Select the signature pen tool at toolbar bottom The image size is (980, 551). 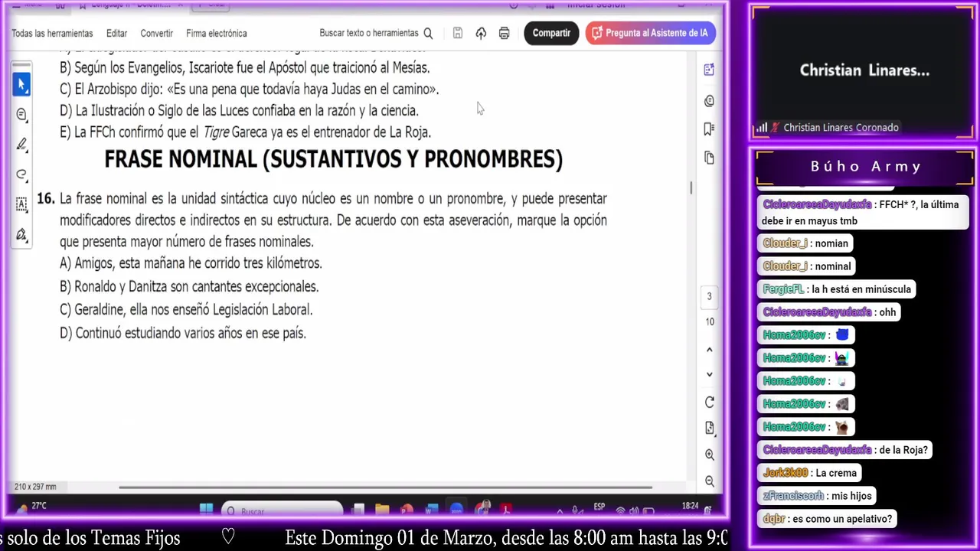(21, 234)
